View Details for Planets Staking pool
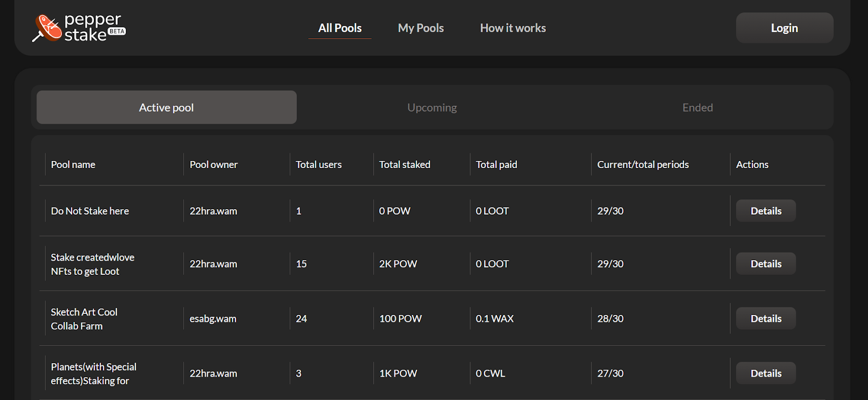Screen dimensions: 868x400 coord(765,373)
